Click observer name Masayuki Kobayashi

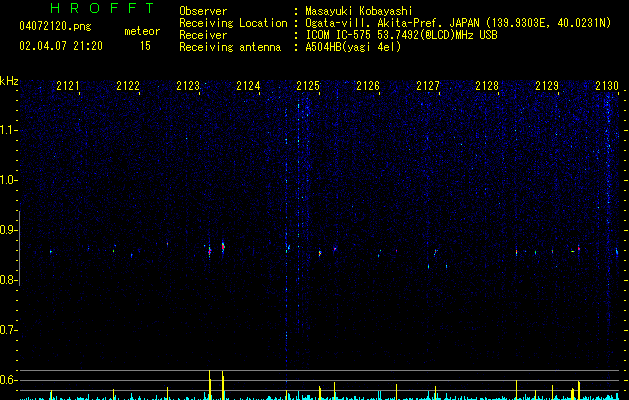359,11
